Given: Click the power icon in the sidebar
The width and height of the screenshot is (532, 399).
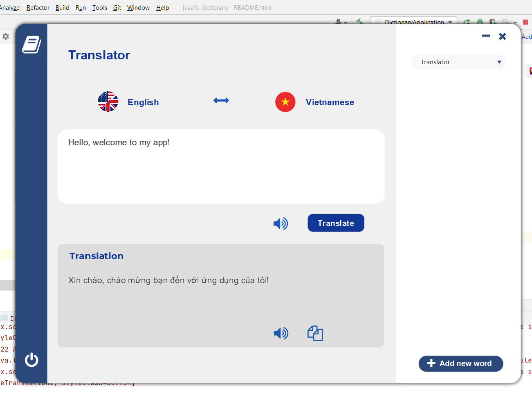Looking at the screenshot, I should coord(31,360).
